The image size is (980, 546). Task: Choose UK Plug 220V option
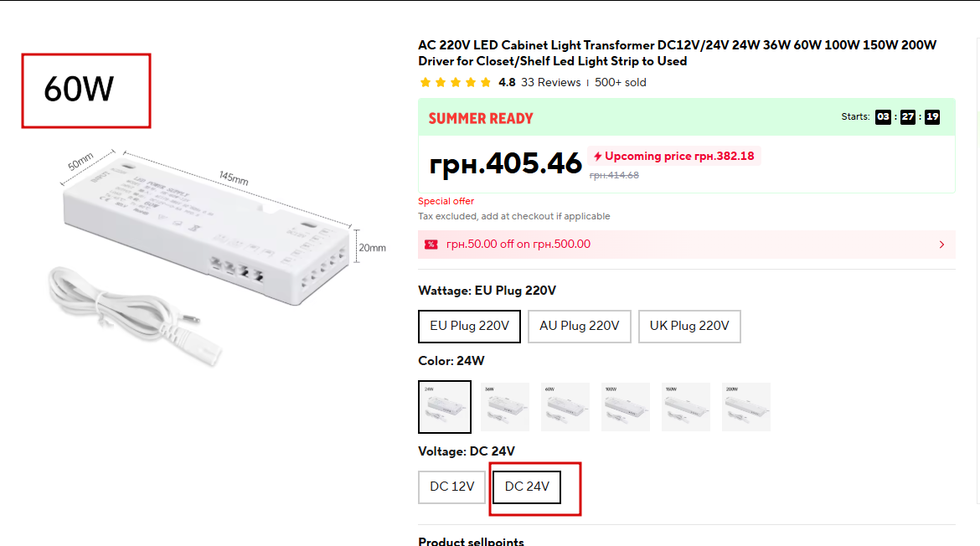click(x=689, y=327)
